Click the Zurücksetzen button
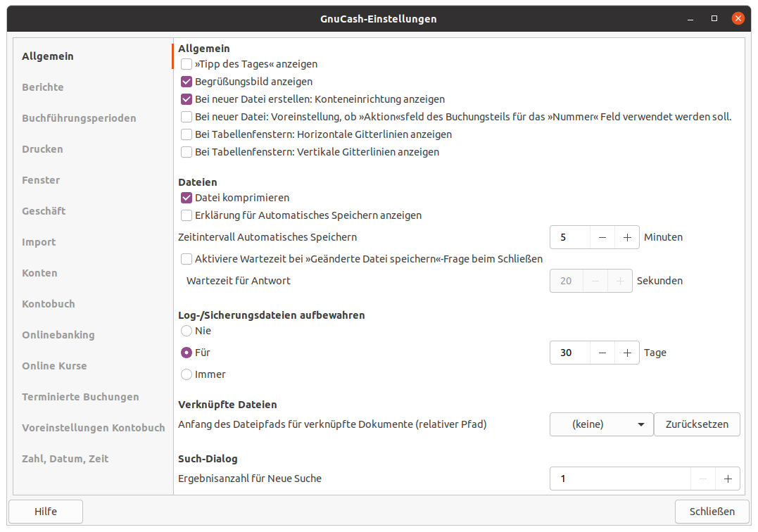This screenshot has height=532, width=758. click(697, 424)
